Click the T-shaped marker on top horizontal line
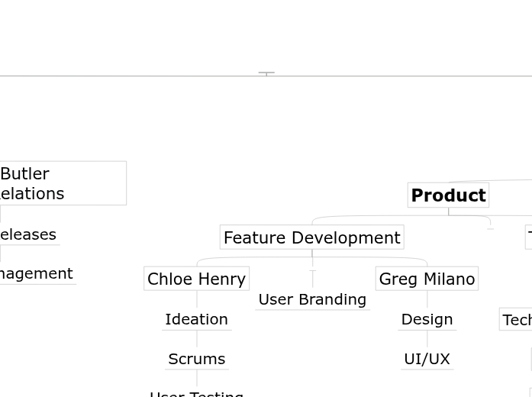 point(266,73)
